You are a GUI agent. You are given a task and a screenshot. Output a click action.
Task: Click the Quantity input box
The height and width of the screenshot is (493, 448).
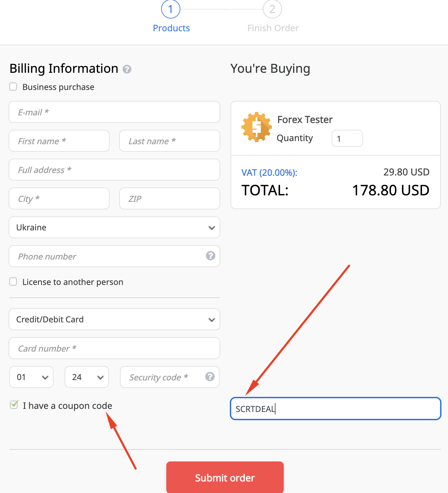click(347, 138)
